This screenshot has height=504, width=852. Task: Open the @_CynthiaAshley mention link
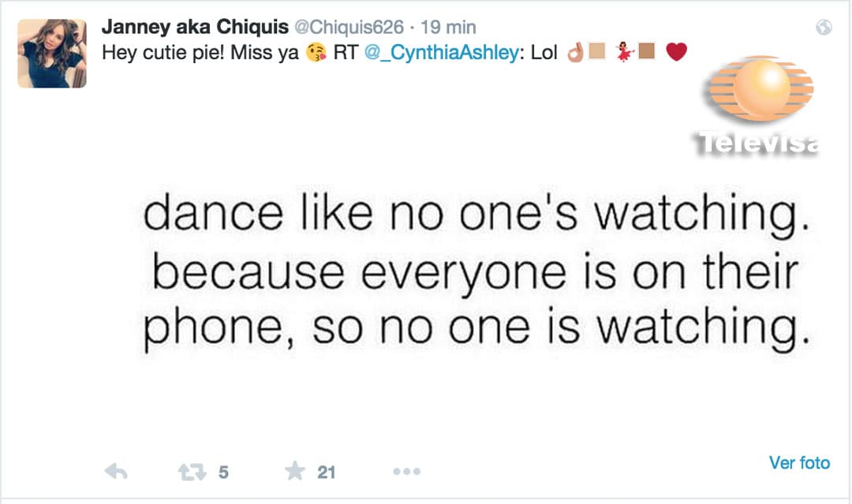click(x=441, y=52)
